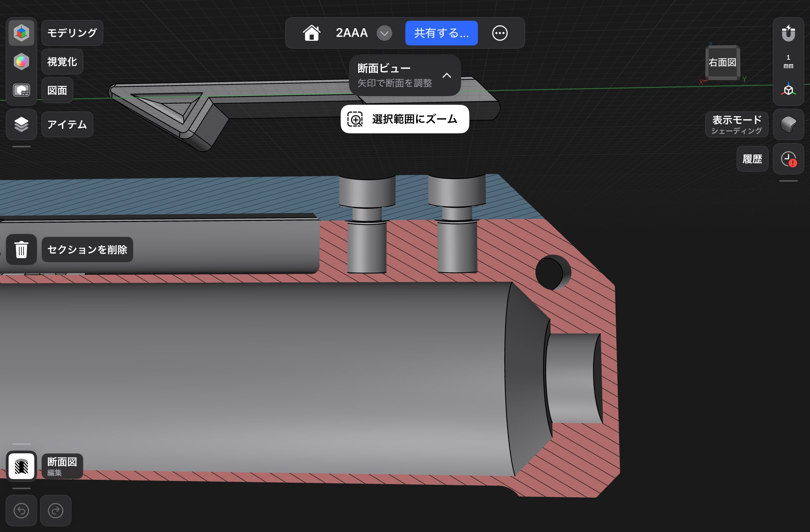Click the 右面図 view orientation cube
Image resolution: width=810 pixels, height=532 pixels.
point(722,63)
